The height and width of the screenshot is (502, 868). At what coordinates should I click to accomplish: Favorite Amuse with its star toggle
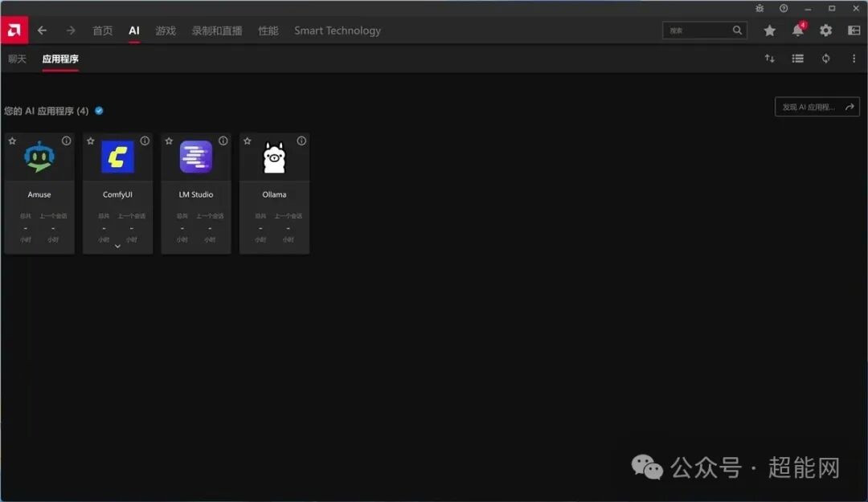(12, 140)
